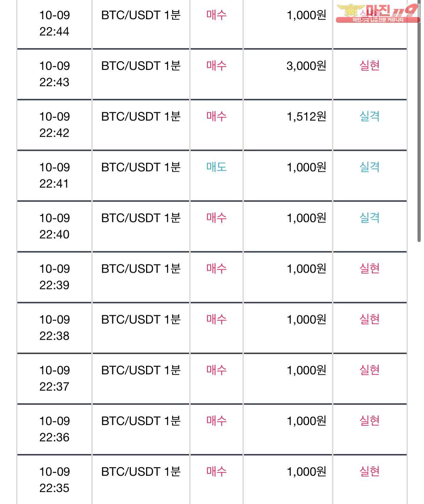Screen dimensions: 424x504
Task: Click 1,512원 amount in 22:42 row
Action: (x=306, y=117)
